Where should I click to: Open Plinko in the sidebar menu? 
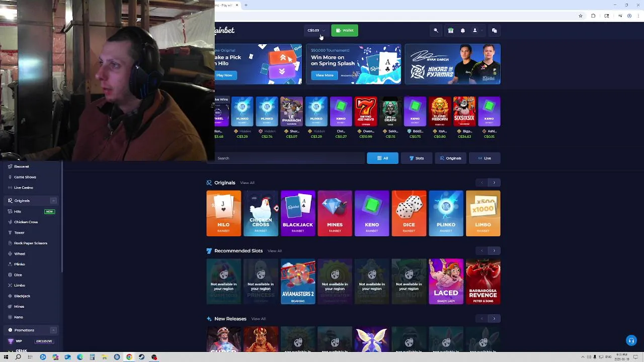[19, 264]
